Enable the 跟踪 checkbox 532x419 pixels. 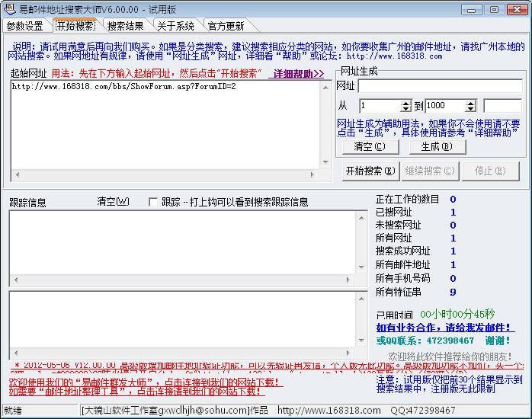point(153,203)
